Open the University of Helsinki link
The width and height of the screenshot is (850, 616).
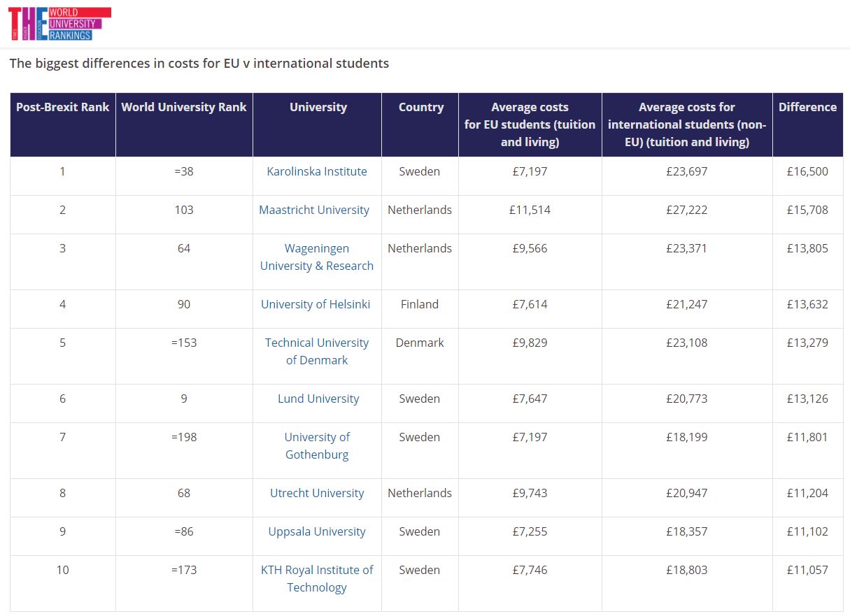point(316,304)
